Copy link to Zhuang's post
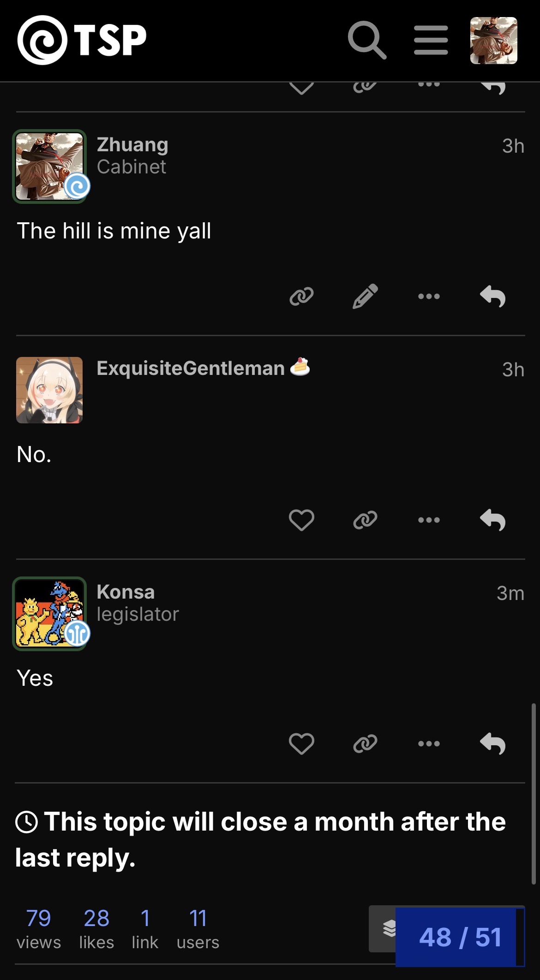Image resolution: width=540 pixels, height=980 pixels. click(301, 296)
